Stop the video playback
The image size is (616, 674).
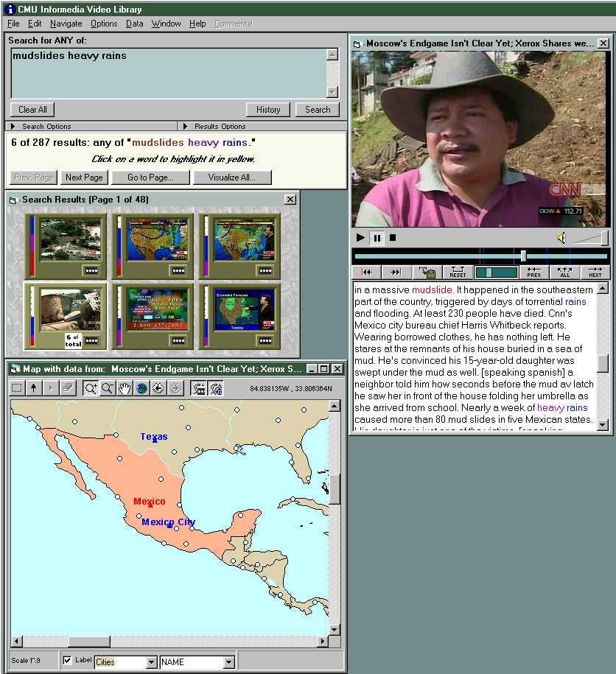pyautogui.click(x=393, y=237)
